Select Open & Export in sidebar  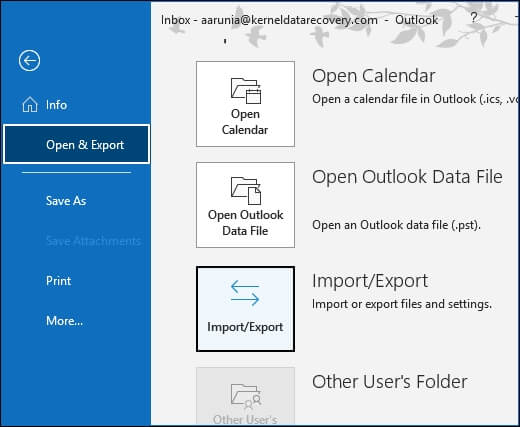click(76, 144)
